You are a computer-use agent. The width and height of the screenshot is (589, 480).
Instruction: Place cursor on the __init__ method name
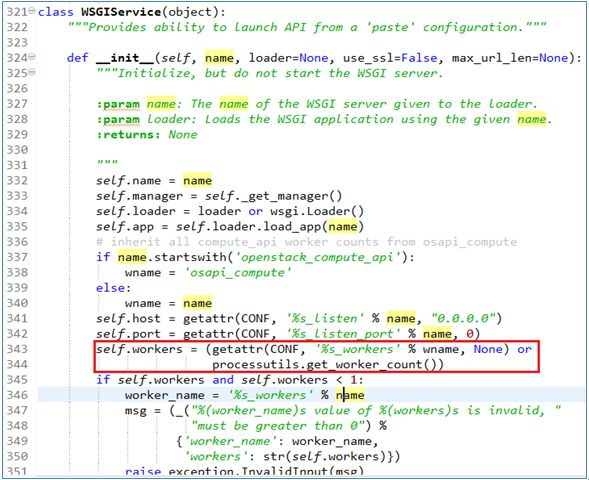(125, 58)
